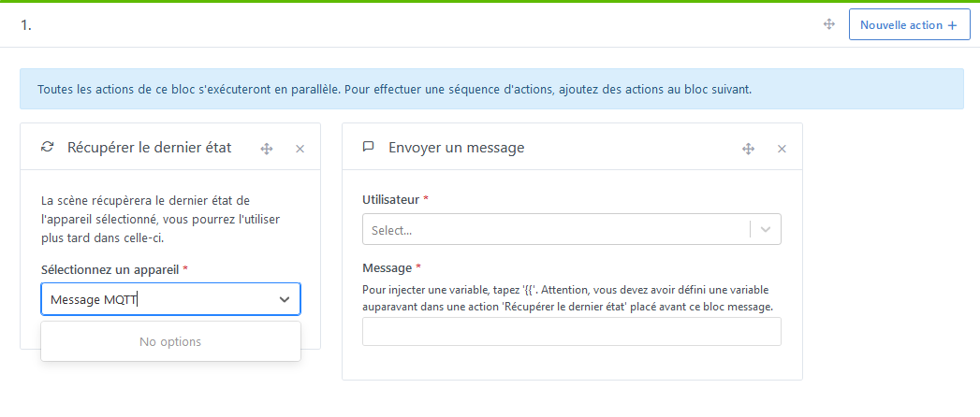The width and height of the screenshot is (980, 417).
Task: Click the move handle of Récupérer le dernier état card
Action: point(266,149)
